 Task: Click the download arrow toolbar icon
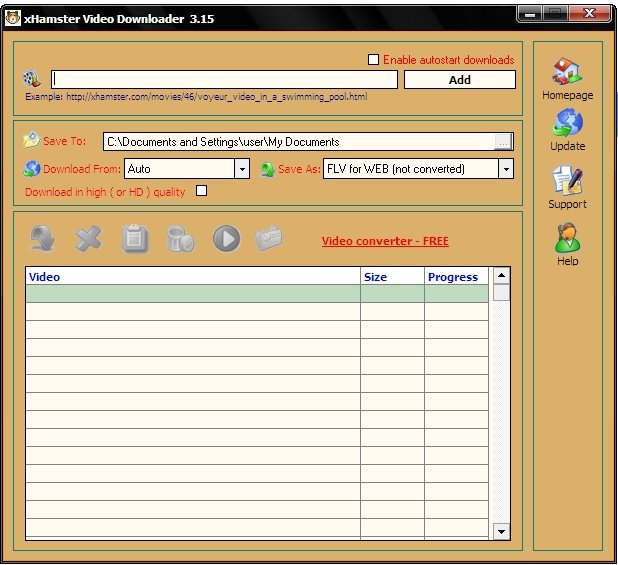(x=43, y=238)
